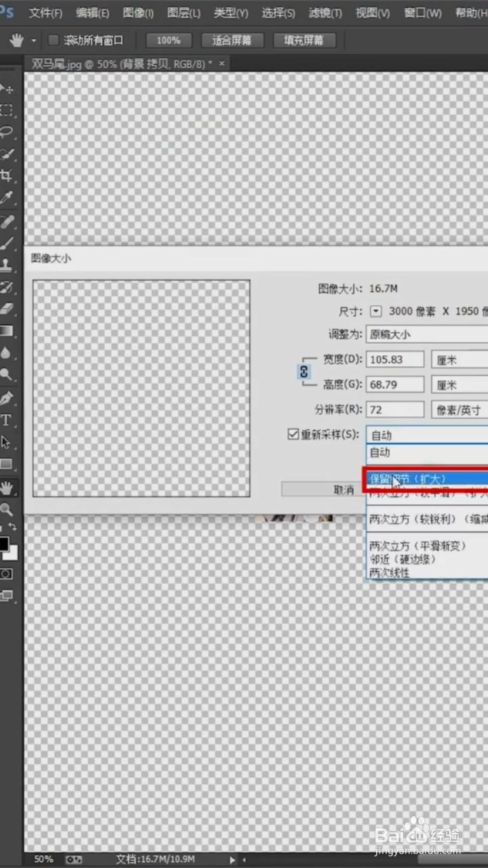
Task: Open the 视图(V) menu
Action: [373, 13]
